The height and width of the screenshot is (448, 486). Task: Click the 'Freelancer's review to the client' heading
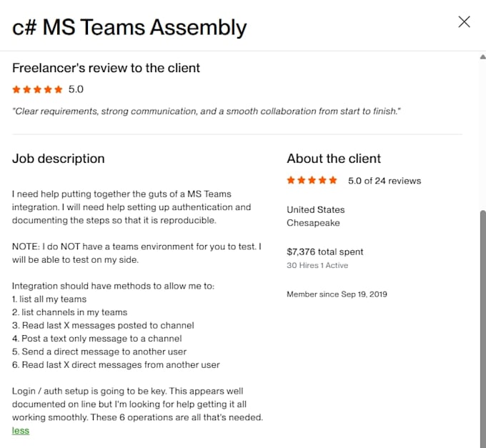(x=106, y=68)
